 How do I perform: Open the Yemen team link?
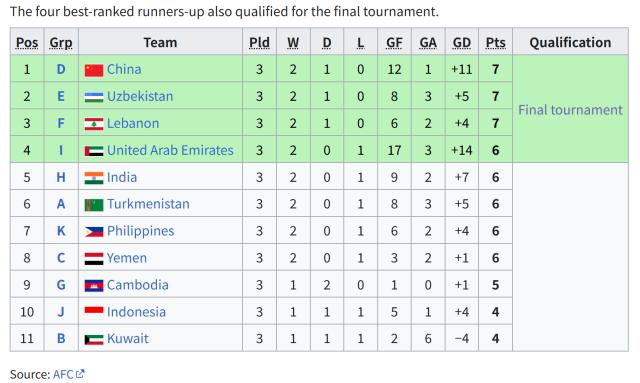tap(127, 258)
